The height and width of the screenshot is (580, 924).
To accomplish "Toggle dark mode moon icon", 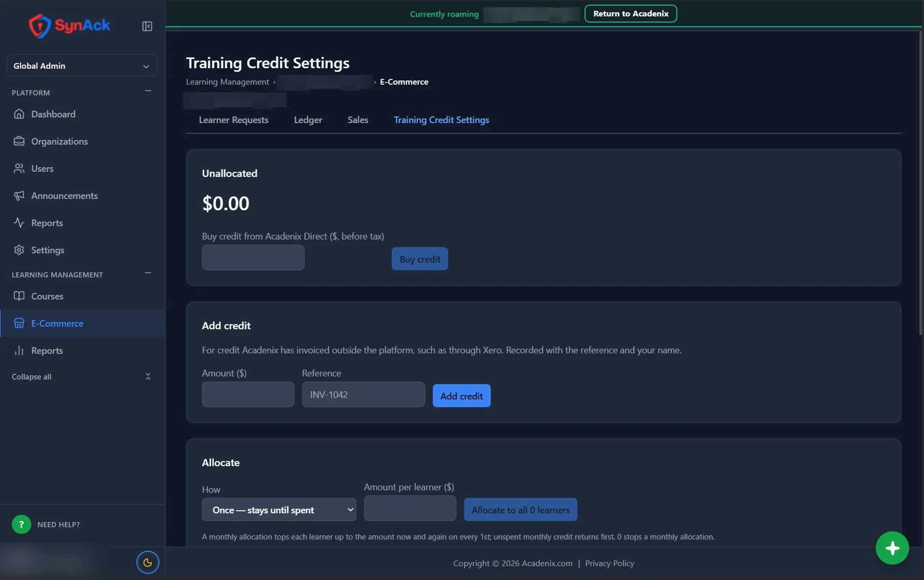I will pyautogui.click(x=148, y=563).
